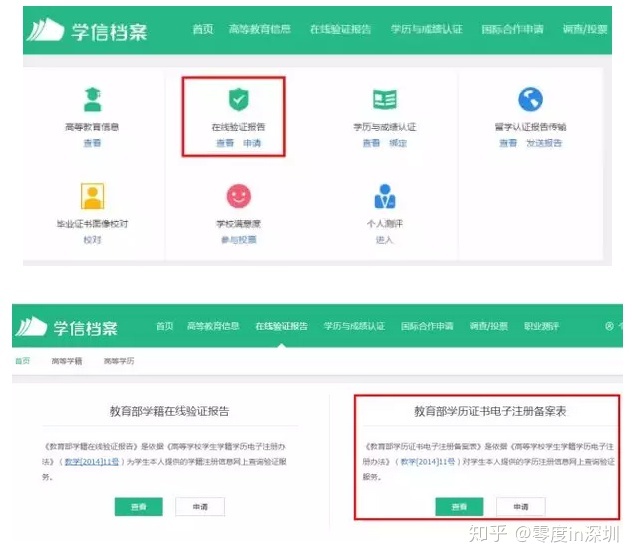Click the 学历与成绩认证 card label

[x=385, y=127]
